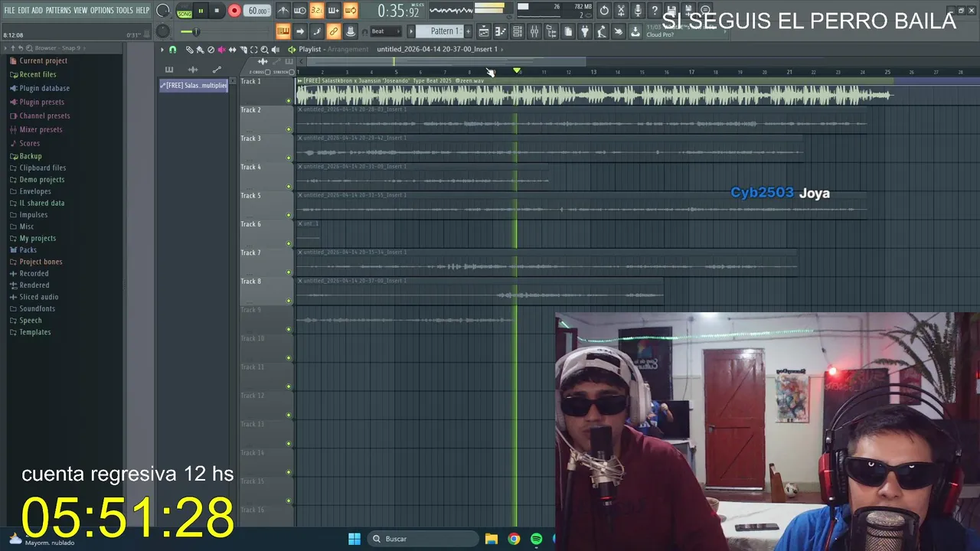980x551 pixels.
Task: Select the playlist Playback speaker tool
Action: (275, 50)
